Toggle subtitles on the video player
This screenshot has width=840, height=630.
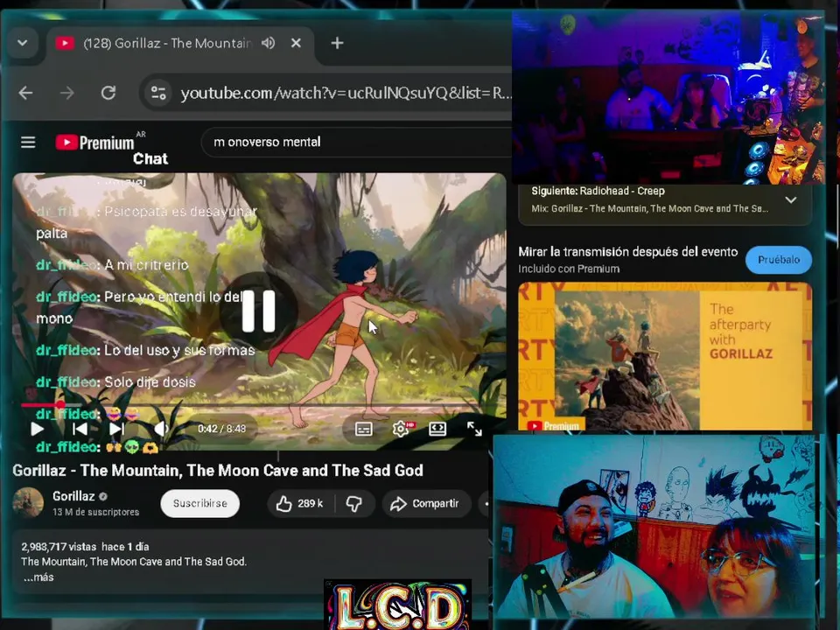point(364,429)
